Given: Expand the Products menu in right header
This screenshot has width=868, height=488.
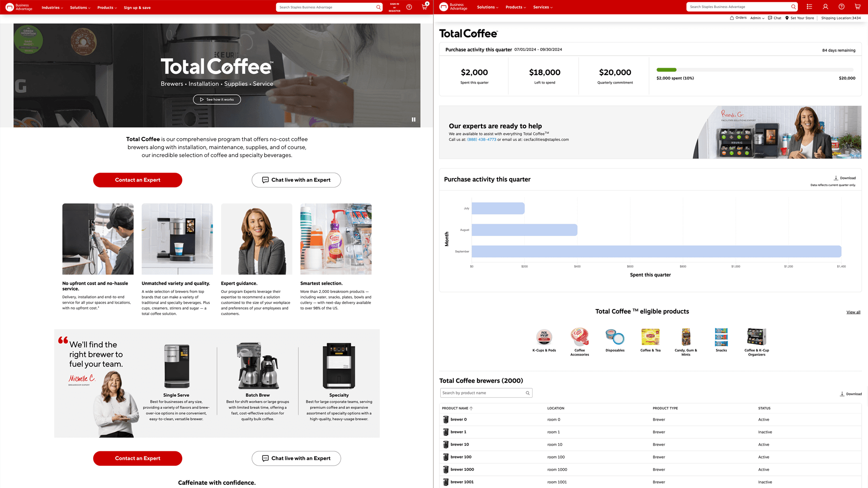Looking at the screenshot, I should (515, 7).
